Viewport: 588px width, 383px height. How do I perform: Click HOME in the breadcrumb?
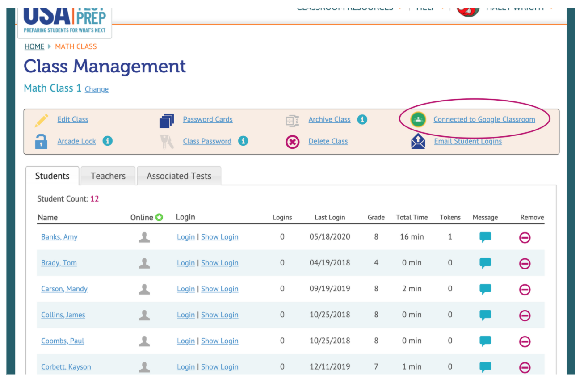pyautogui.click(x=34, y=46)
